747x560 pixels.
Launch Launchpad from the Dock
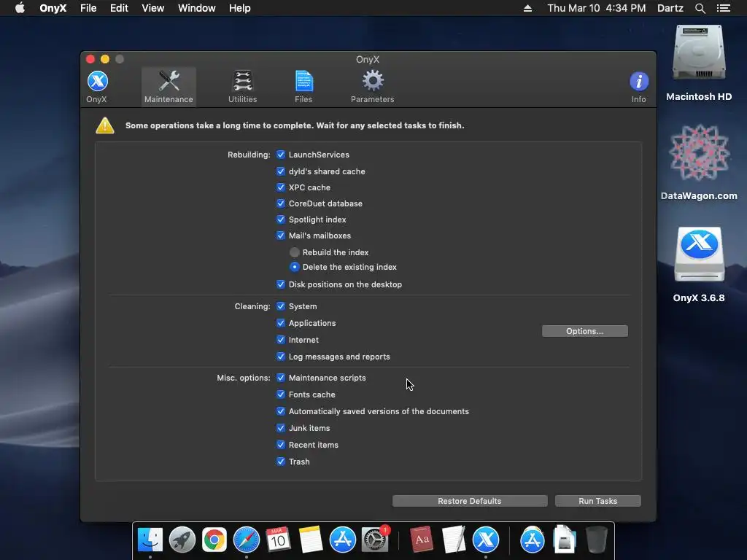182,540
